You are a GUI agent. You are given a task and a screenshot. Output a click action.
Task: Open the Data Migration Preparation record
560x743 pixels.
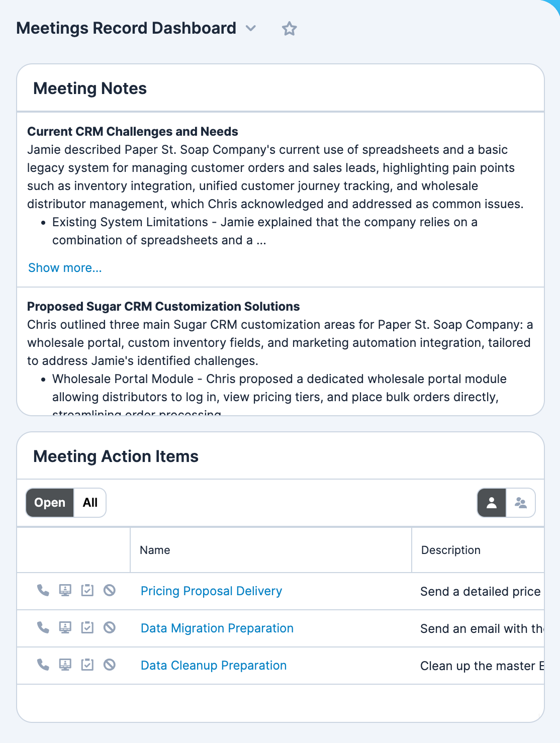click(x=217, y=628)
